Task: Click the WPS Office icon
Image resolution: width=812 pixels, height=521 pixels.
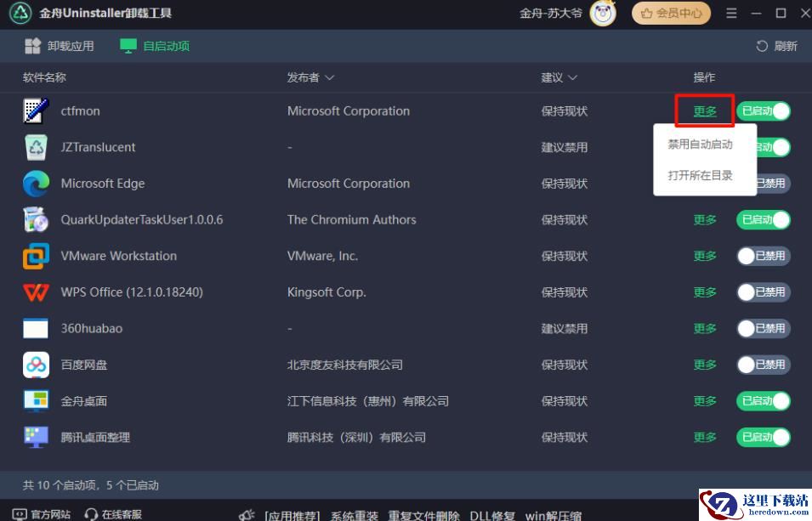Action: pyautogui.click(x=36, y=292)
